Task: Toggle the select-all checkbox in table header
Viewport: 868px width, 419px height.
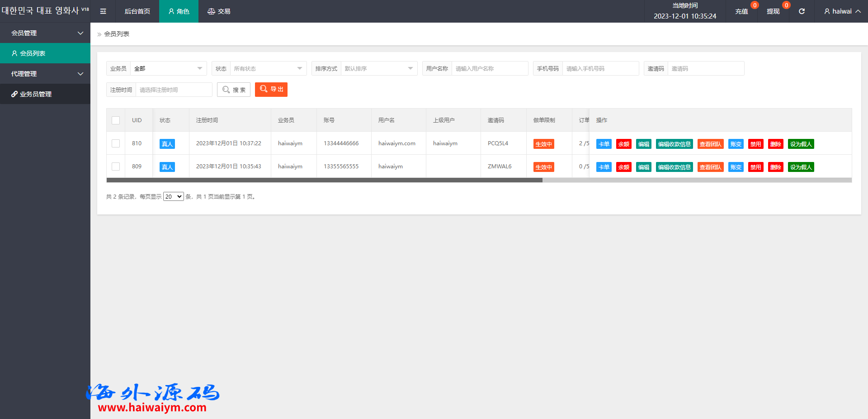Action: click(116, 120)
